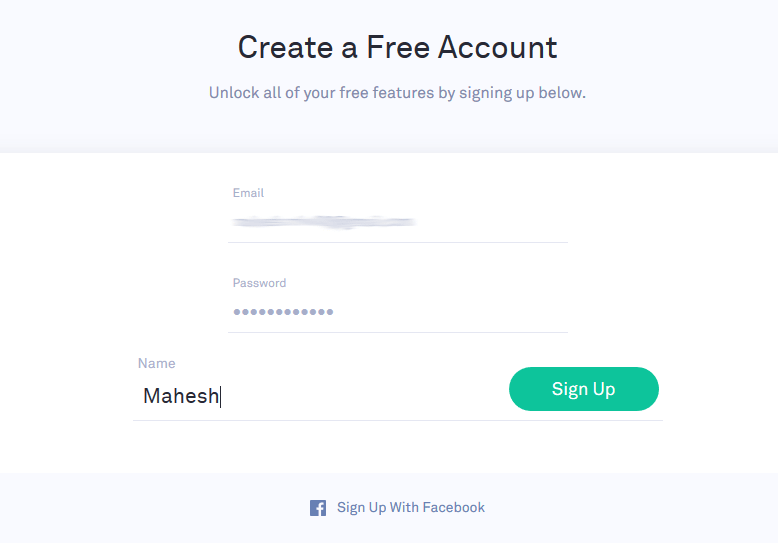Click the word Facebook in bottom link
The width and height of the screenshot is (778, 543).
454,507
